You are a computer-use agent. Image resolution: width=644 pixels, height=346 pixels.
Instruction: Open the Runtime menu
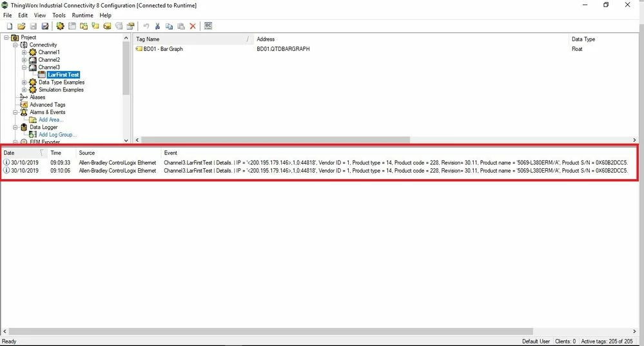click(83, 15)
